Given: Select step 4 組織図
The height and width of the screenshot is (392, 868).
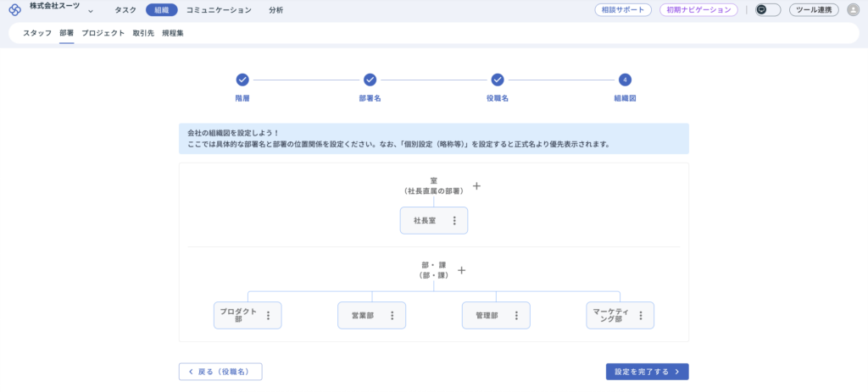Looking at the screenshot, I should click(x=625, y=80).
